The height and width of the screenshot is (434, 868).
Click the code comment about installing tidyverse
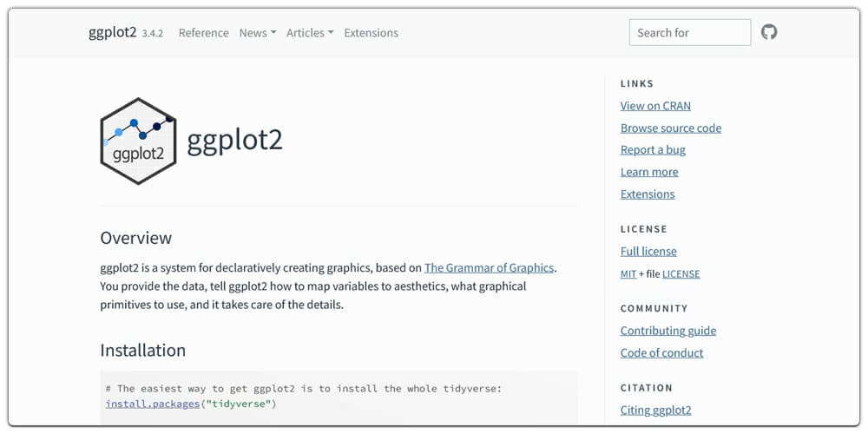coord(303,389)
